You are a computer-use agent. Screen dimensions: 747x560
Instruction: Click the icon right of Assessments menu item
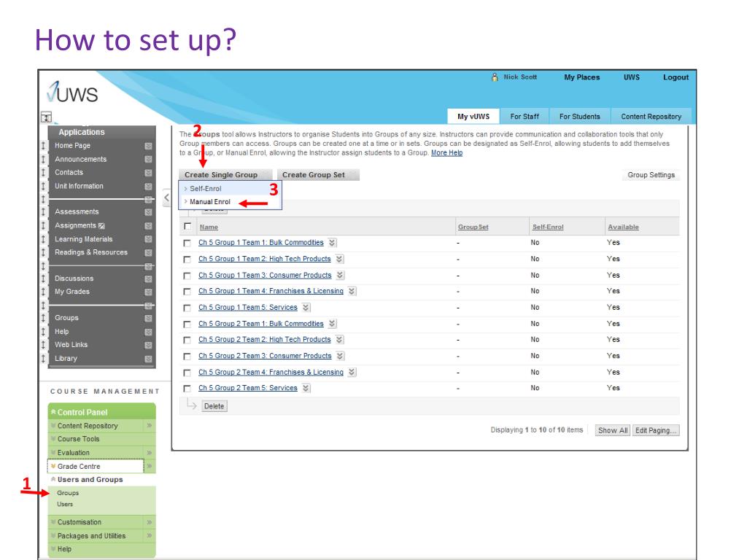tap(148, 212)
